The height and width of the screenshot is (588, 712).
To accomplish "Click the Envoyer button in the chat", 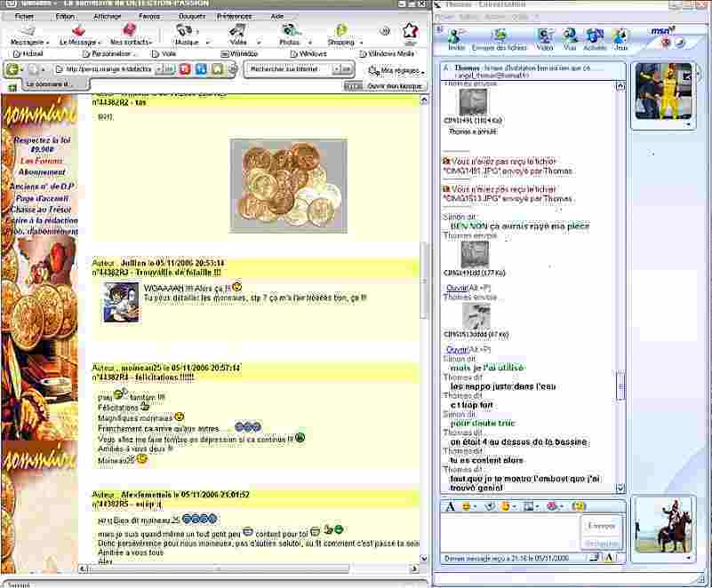I will coord(601,526).
